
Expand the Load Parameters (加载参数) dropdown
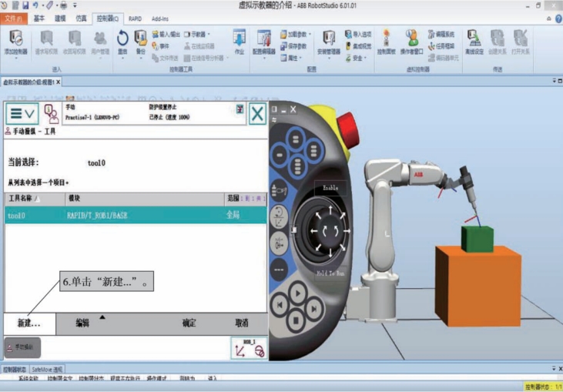310,34
